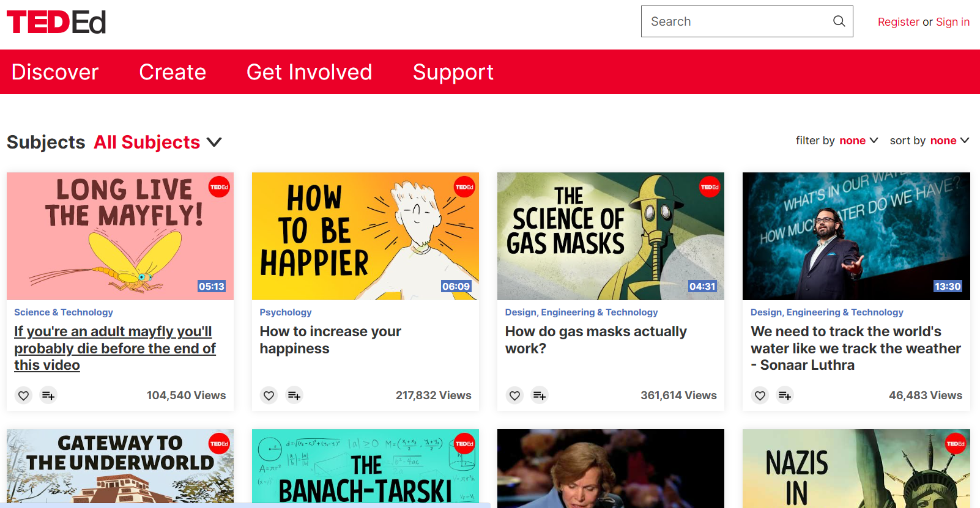The image size is (980, 508).
Task: Heart the gas masks video
Action: tap(514, 396)
